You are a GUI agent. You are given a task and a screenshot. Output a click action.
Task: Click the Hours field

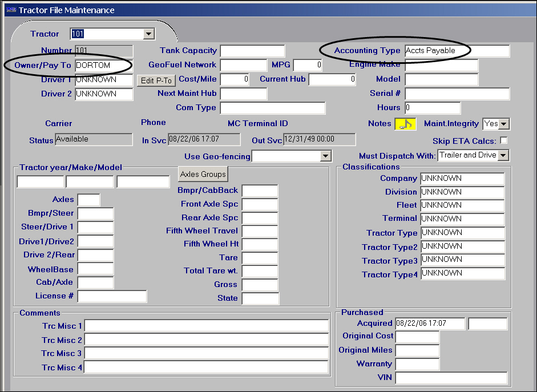(433, 108)
